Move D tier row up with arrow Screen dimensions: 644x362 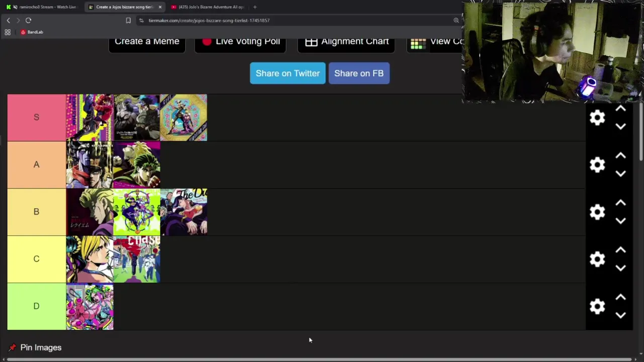(620, 298)
